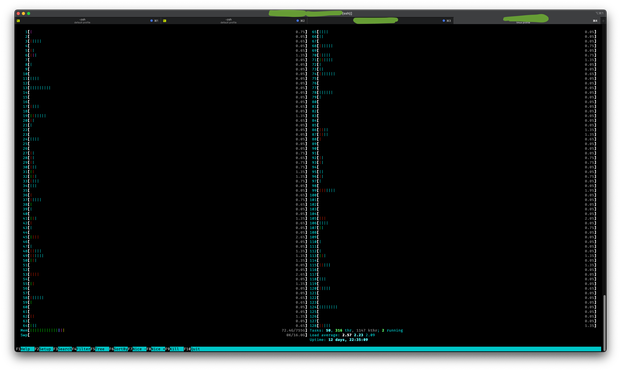This screenshot has height=371, width=621.
Task: Toggle F5 Tree view in htop
Action: (101, 349)
